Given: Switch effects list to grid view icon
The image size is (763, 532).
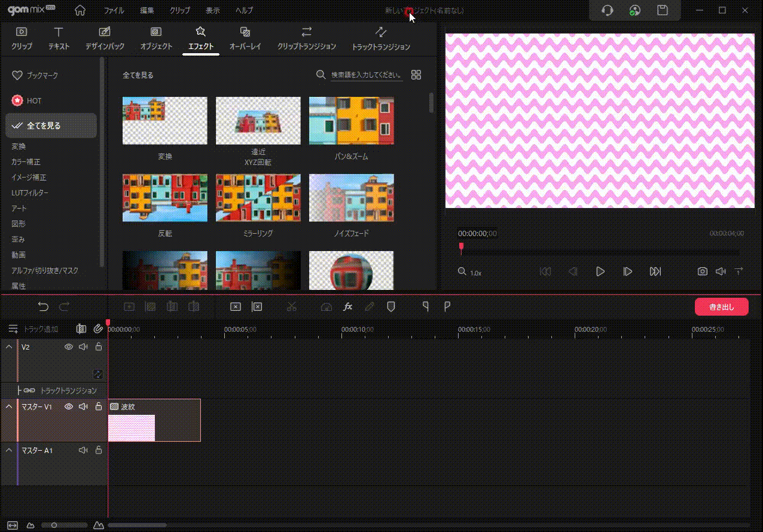Looking at the screenshot, I should 416,75.
